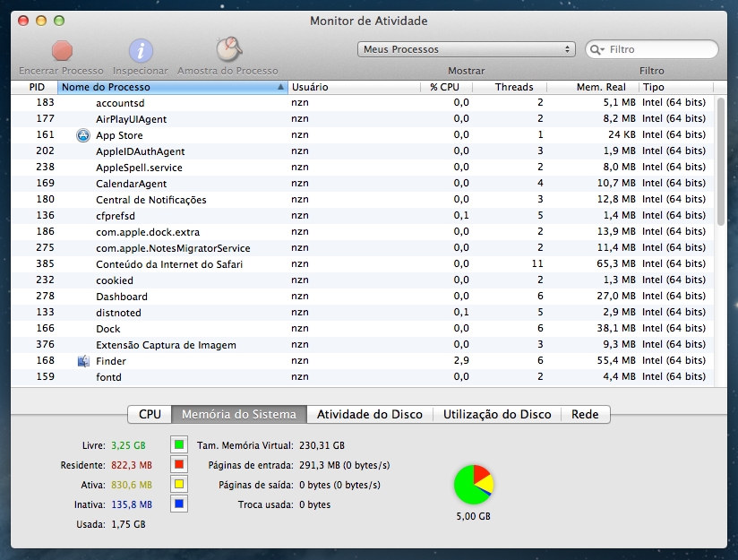This screenshot has width=738, height=560.
Task: Sort by Mem. Real column header
Action: click(x=593, y=87)
